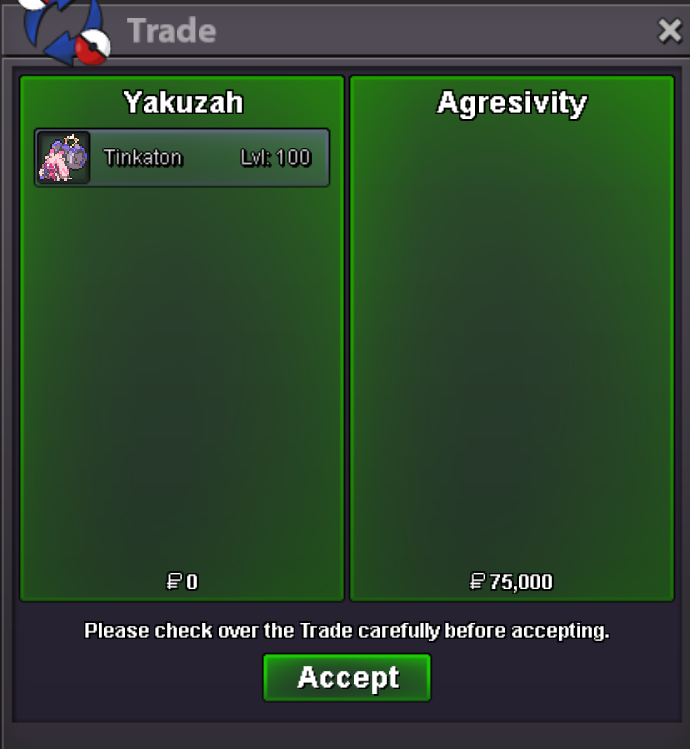The width and height of the screenshot is (690, 749).
Task: Click the Yakuzah player name
Action: coord(183,102)
